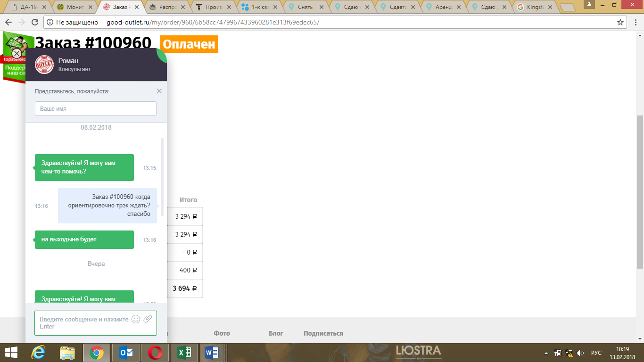This screenshot has width=644, height=362.
Task: Click the 'Подписаться' footer link
Action: [323, 333]
